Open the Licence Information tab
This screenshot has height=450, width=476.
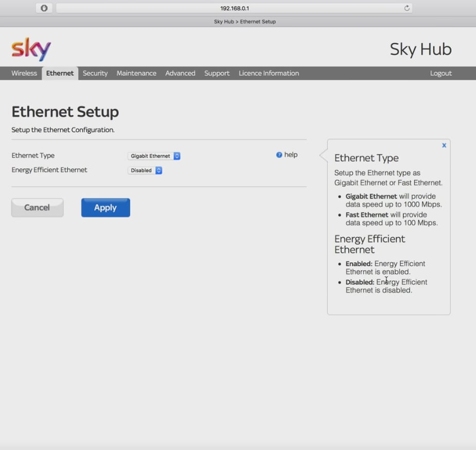click(269, 73)
